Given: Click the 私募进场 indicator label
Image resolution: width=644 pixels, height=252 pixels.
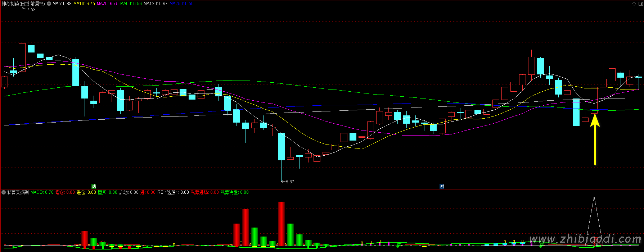Looking at the screenshot, I should tap(204, 192).
